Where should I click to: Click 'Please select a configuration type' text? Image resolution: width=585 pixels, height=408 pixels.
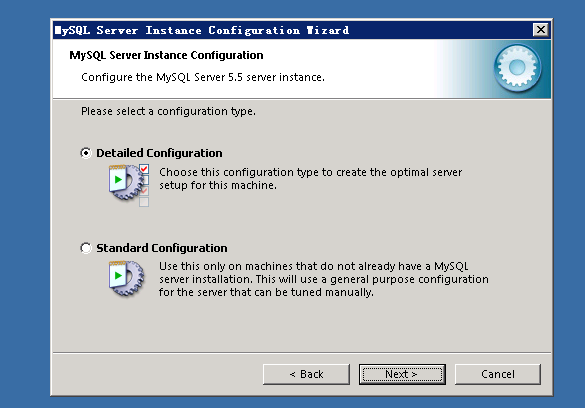[x=168, y=112]
